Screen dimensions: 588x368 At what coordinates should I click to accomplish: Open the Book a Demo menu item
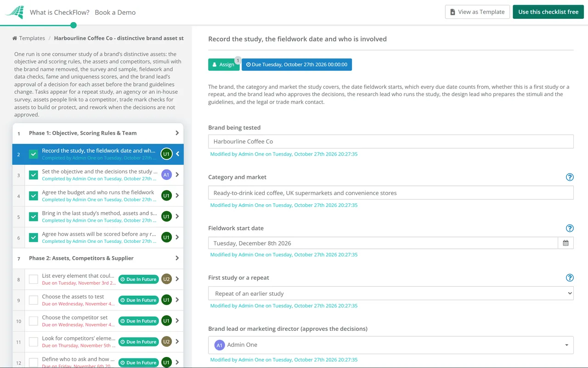(x=115, y=12)
